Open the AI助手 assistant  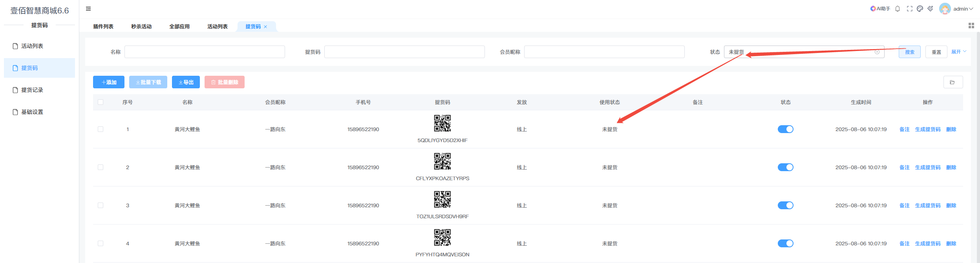(x=880, y=9)
